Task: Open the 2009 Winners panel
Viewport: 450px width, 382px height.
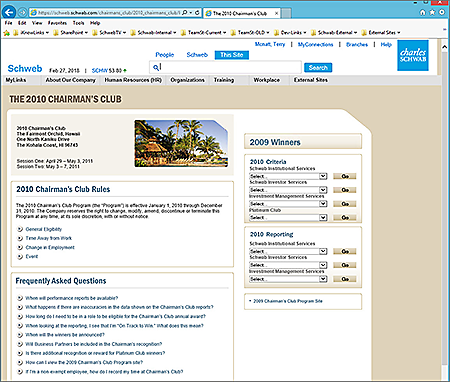Action: click(303, 142)
